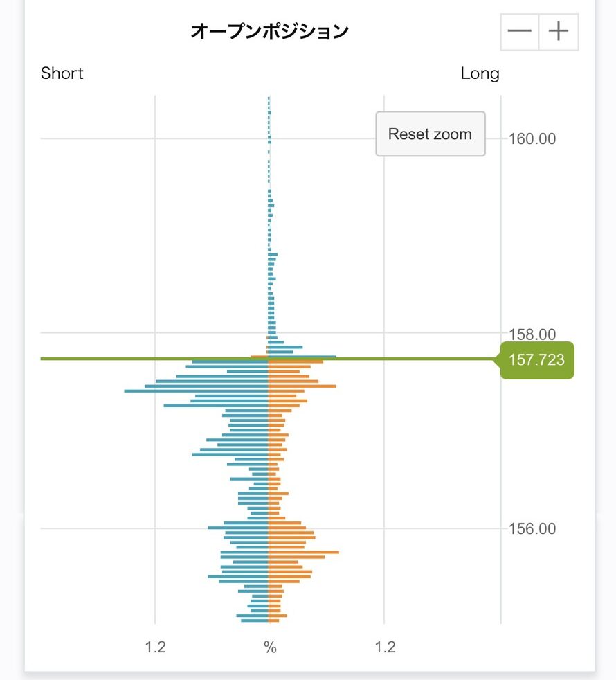Click the Long label

coord(480,73)
